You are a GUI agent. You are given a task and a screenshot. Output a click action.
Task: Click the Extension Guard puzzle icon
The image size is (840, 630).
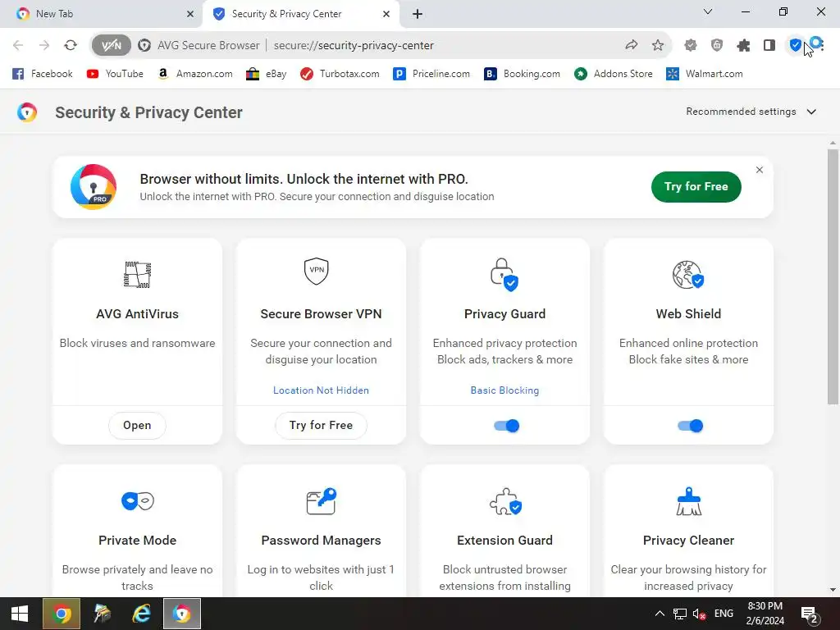pyautogui.click(x=505, y=501)
